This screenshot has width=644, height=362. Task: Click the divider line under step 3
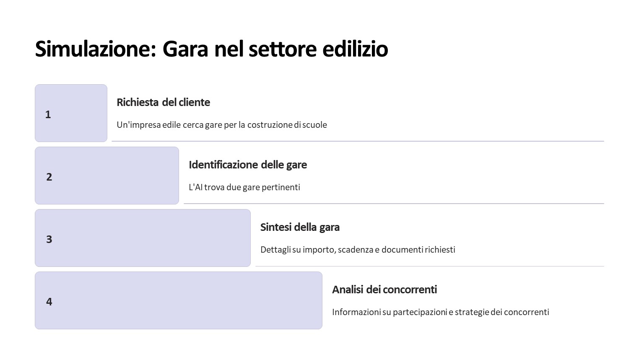430,266
